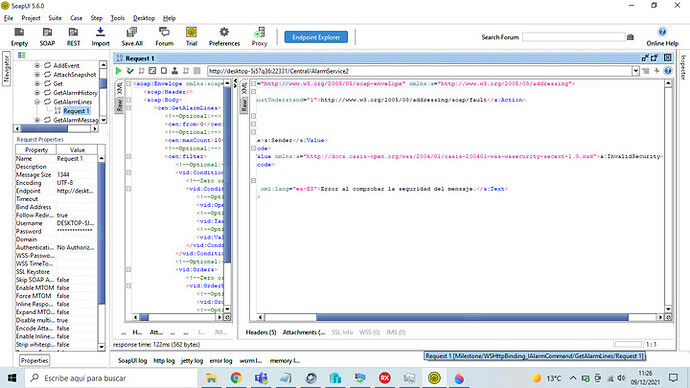
Task: Open the SoapUI log tab
Action: coord(132,360)
